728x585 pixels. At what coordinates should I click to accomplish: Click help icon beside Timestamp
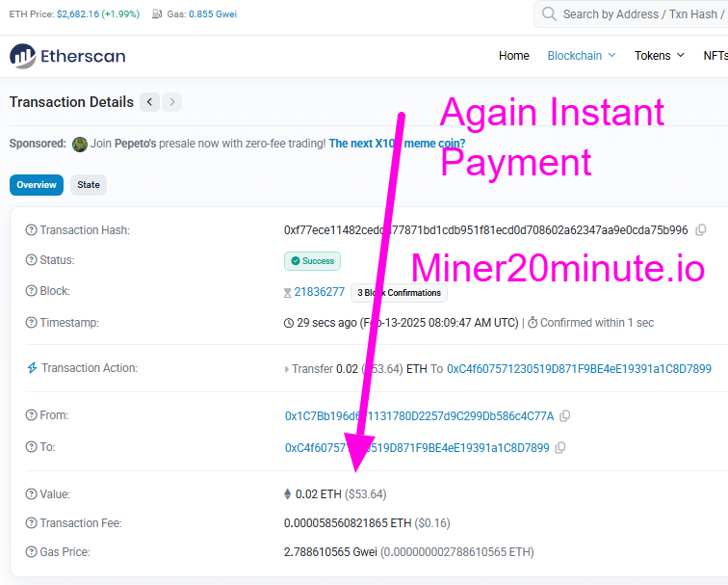[31, 323]
